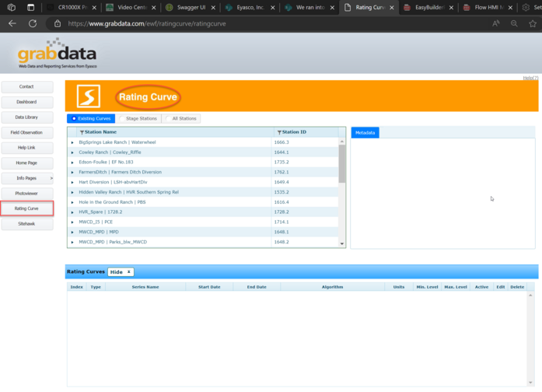Open the Dashboard sidebar button
Viewport: 542px width, 392px height.
(x=27, y=102)
